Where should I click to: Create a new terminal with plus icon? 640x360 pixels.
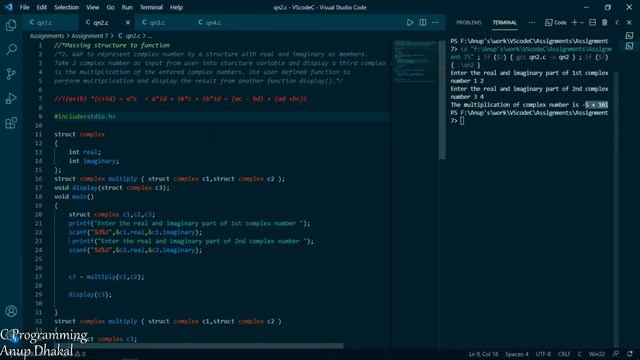(x=574, y=22)
